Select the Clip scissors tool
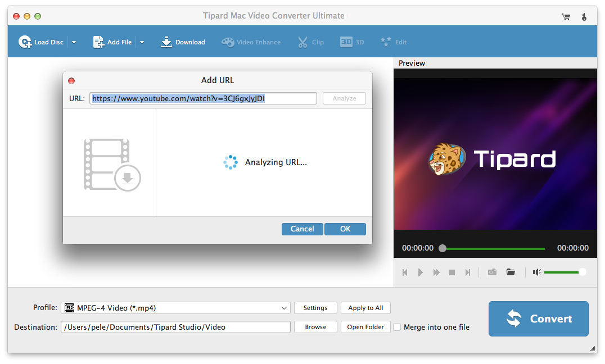The width and height of the screenshot is (605, 364). click(310, 42)
